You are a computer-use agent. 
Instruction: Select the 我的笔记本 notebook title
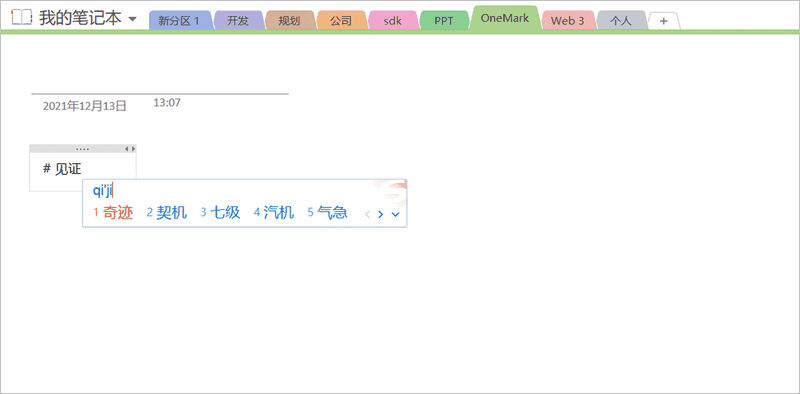point(81,18)
